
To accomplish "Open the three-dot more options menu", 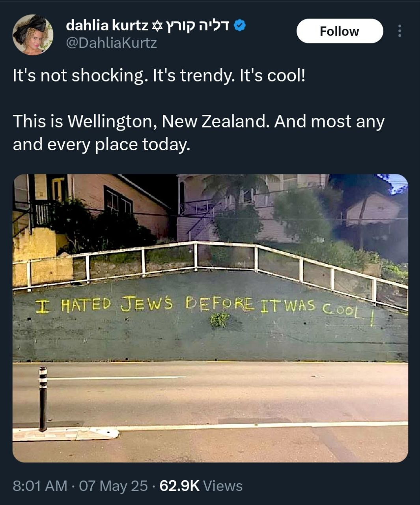I will coord(399,31).
